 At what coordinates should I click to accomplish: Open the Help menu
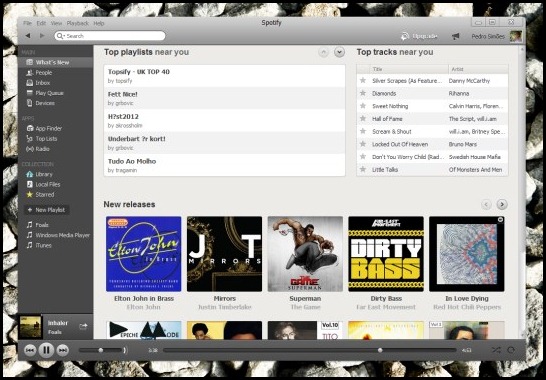click(99, 23)
